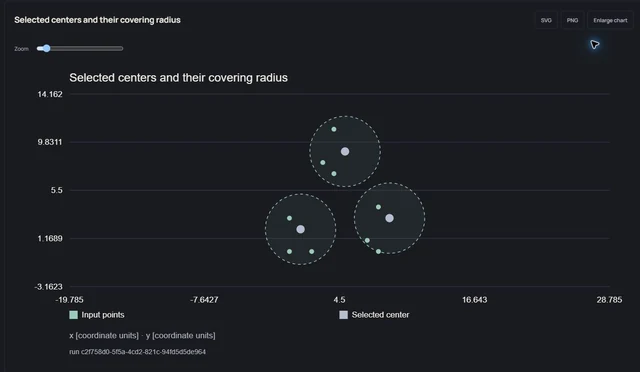Click the 'Selected center' legend label
The width and height of the screenshot is (640, 372).
(x=380, y=315)
